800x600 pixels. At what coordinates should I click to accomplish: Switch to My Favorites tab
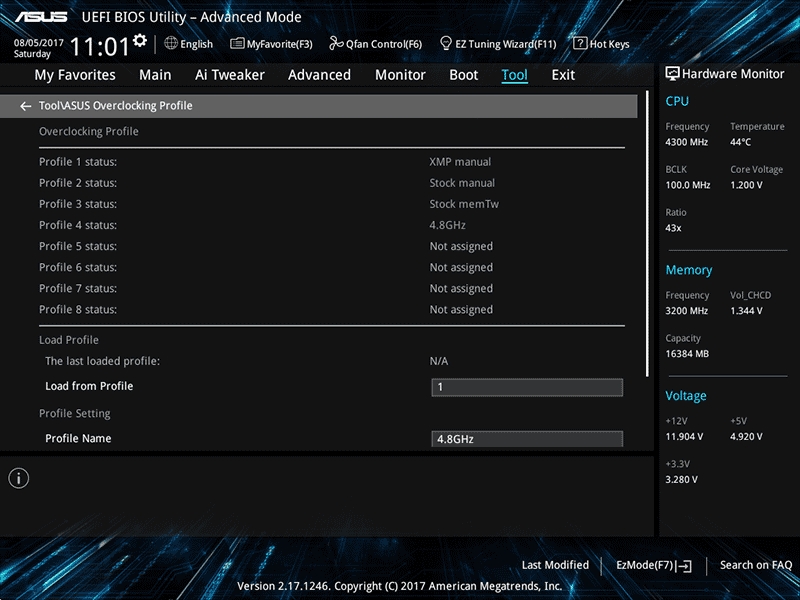point(75,75)
